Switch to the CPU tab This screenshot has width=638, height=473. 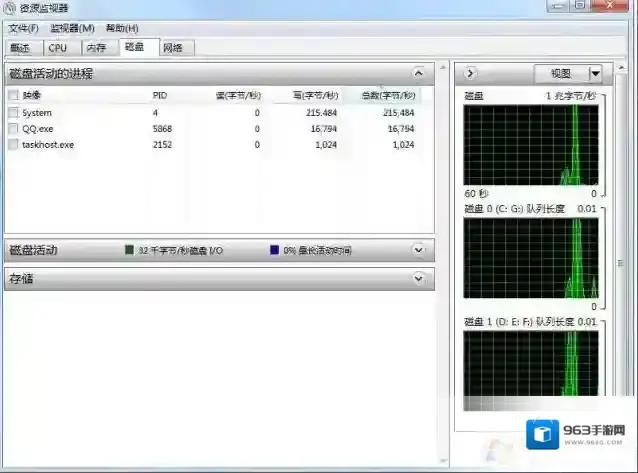click(58, 47)
